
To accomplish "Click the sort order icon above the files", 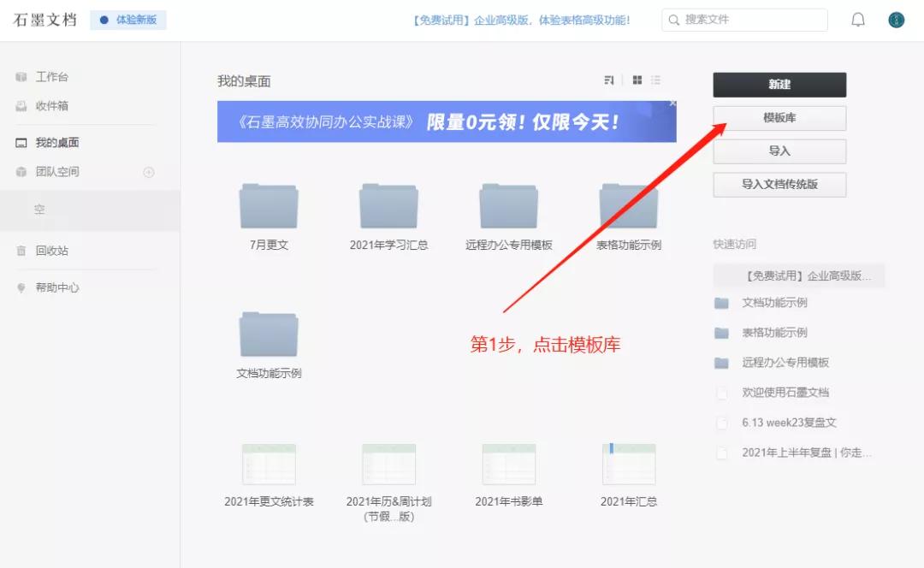I will [608, 80].
